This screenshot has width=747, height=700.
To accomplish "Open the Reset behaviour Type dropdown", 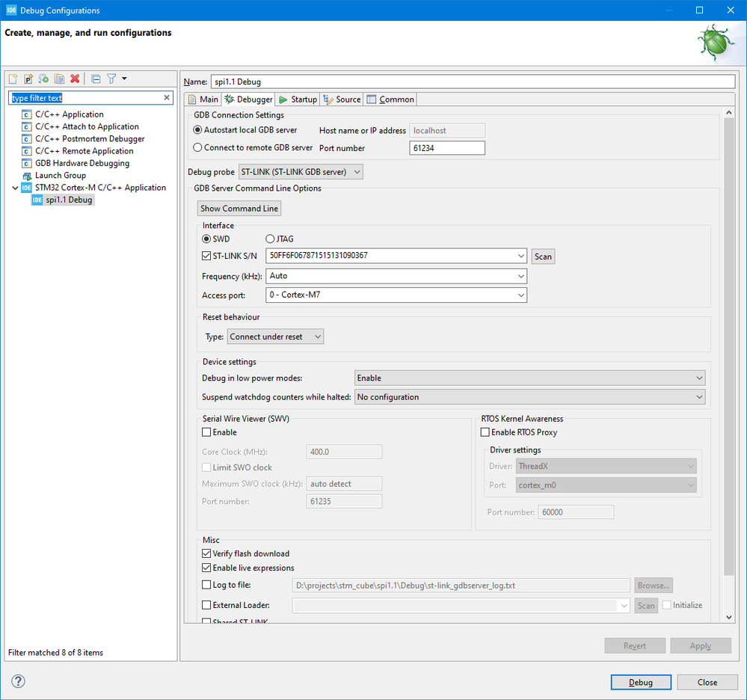I will 275,337.
